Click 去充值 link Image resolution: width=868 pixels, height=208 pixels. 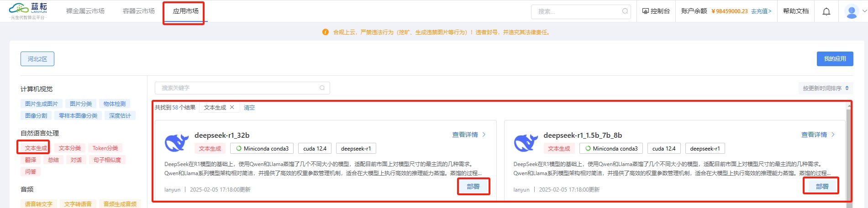coord(761,11)
